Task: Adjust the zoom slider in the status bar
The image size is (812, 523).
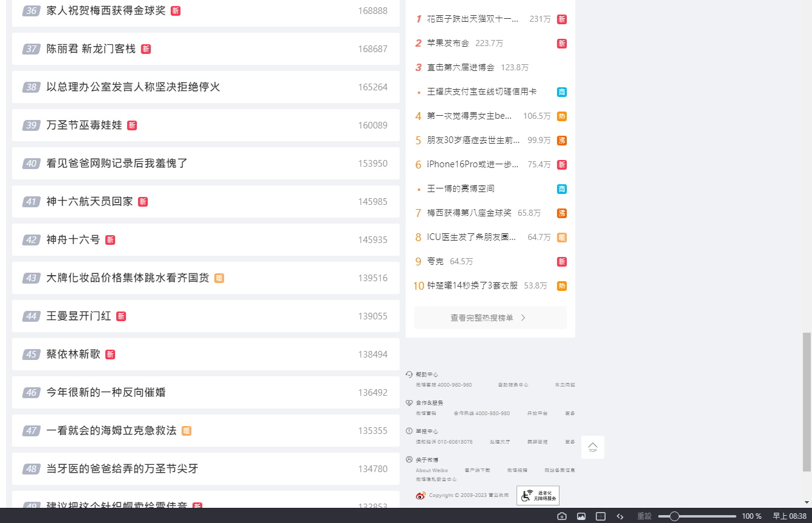Action: pos(697,516)
